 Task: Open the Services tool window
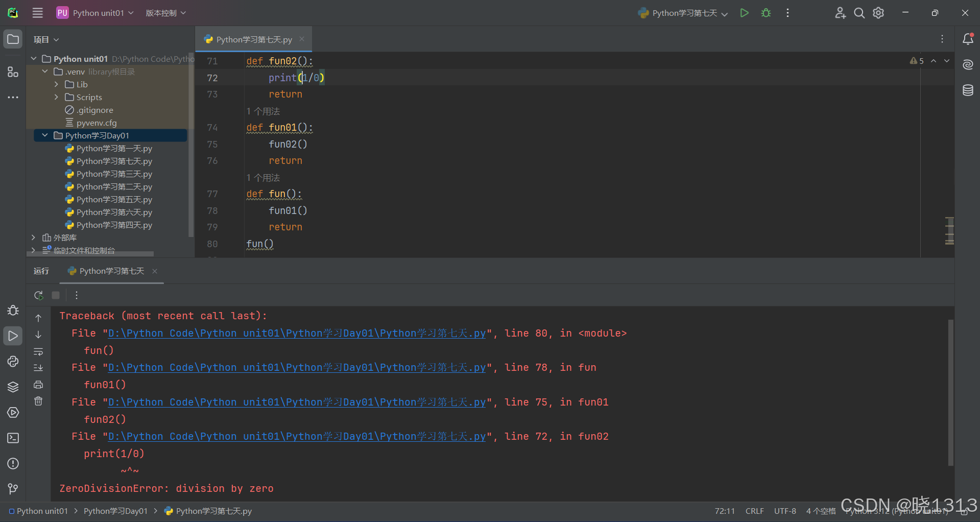(x=13, y=413)
